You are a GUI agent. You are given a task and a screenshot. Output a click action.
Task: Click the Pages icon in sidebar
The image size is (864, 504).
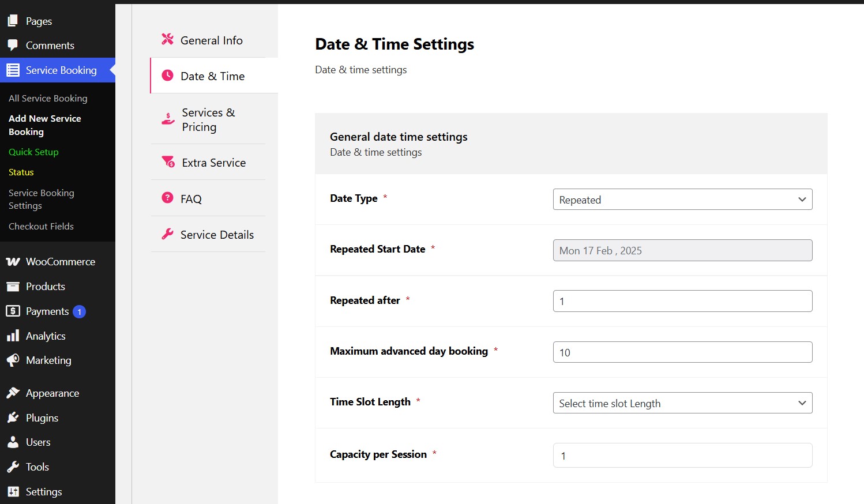[x=13, y=21]
